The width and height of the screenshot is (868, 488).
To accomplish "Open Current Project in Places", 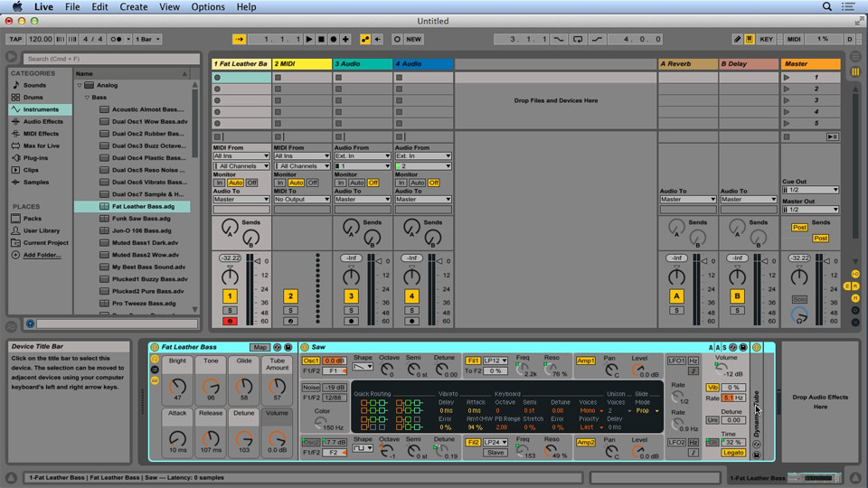I will click(x=45, y=243).
